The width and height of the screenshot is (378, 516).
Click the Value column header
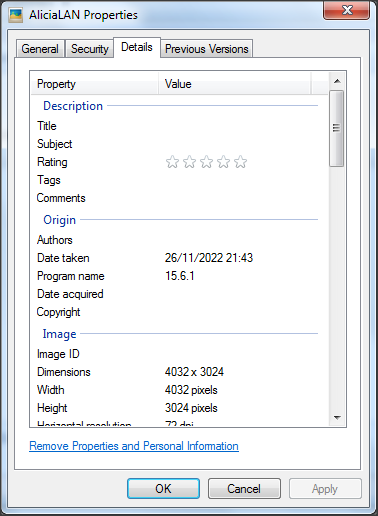coord(235,84)
